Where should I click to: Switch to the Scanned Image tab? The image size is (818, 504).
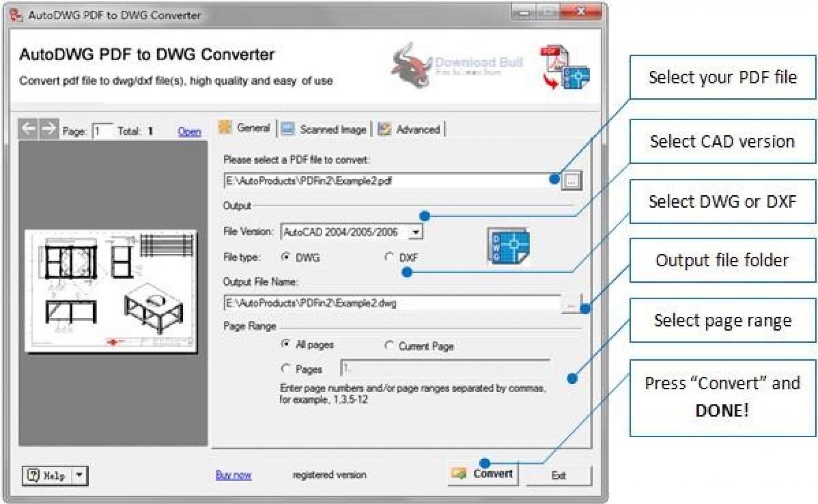(324, 129)
